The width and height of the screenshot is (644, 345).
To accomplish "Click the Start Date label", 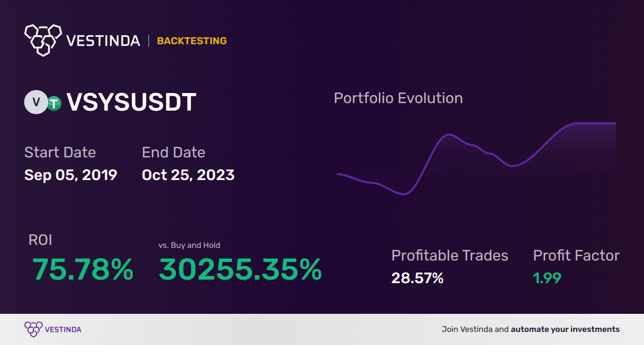I will (x=60, y=152).
